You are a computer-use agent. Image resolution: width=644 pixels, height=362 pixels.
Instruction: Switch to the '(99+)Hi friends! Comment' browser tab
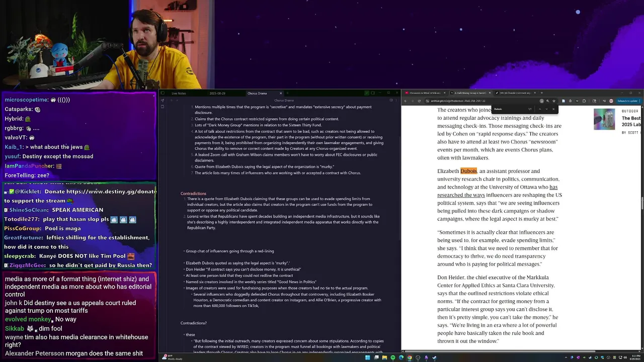515,93
